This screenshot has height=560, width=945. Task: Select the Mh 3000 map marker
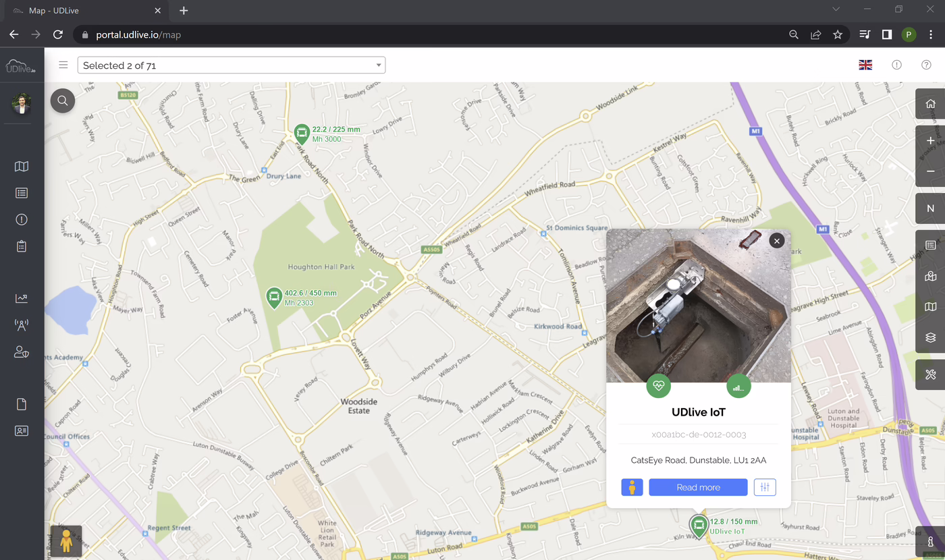click(302, 133)
